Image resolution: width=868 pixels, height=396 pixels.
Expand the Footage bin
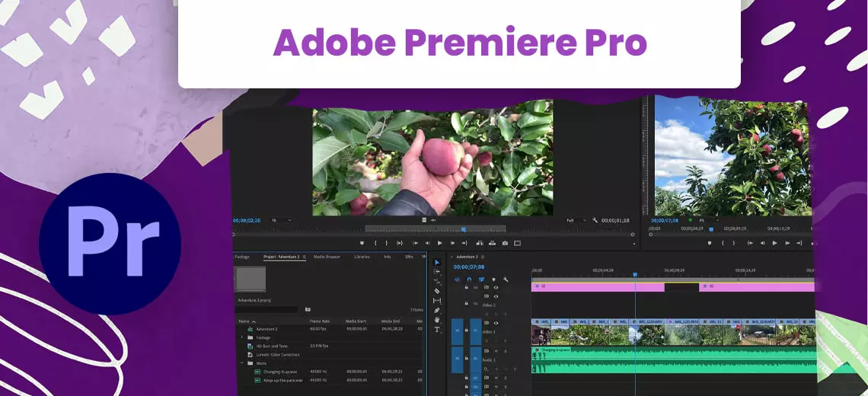(242, 337)
